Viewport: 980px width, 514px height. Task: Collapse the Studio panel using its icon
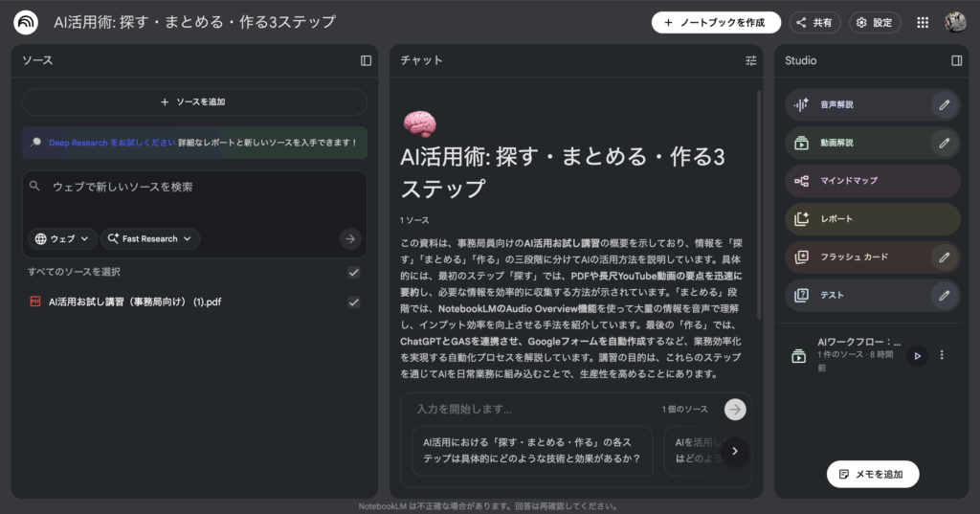pos(956,60)
